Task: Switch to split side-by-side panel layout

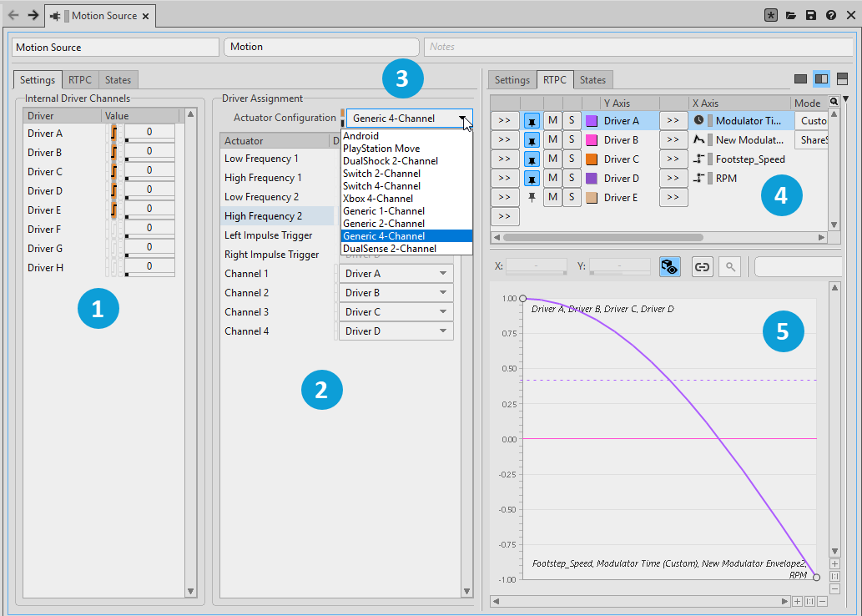Action: click(x=821, y=78)
